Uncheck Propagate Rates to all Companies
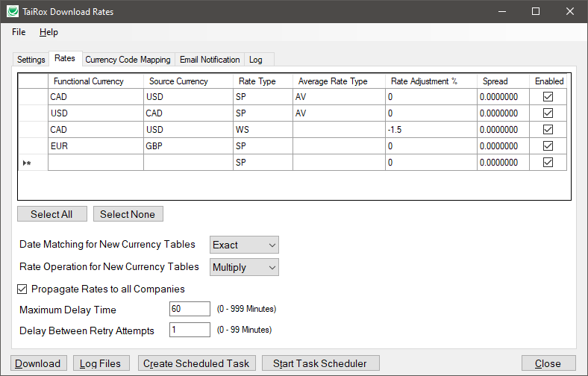This screenshot has width=588, height=376. pos(22,289)
